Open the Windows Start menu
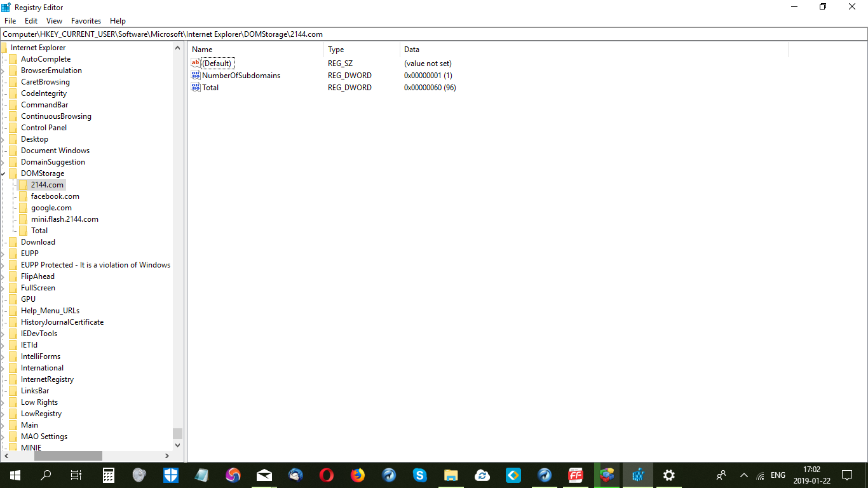Screen dimensions: 868x488 [15, 475]
